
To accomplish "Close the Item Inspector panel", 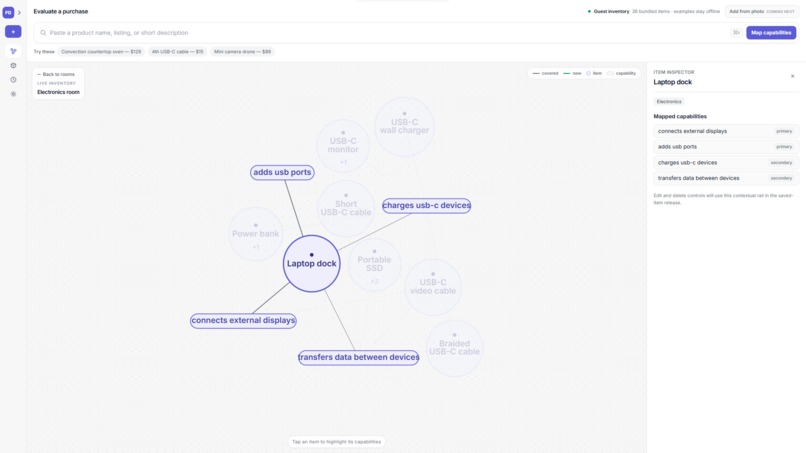I will coord(792,76).
